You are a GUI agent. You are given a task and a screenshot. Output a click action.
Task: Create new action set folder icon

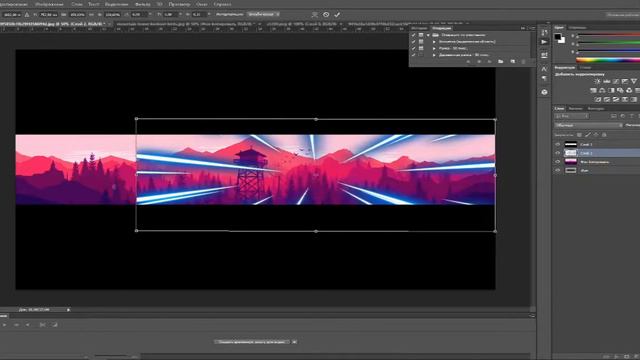tap(500, 61)
